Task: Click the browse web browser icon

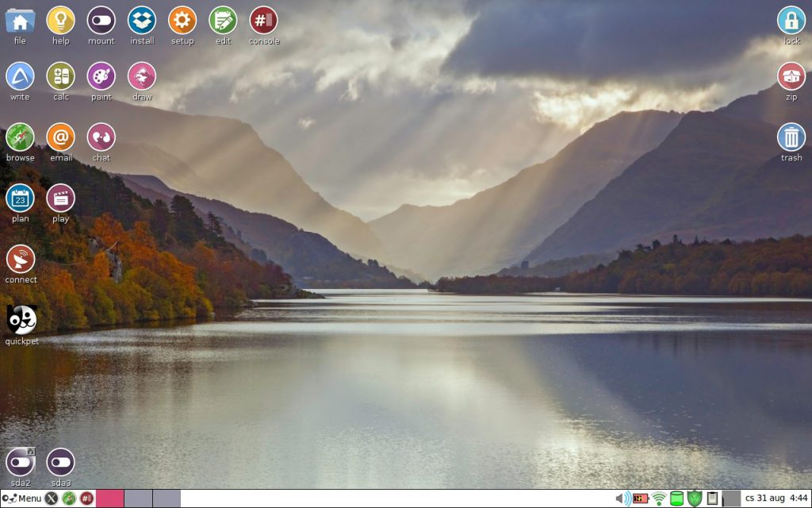Action: click(20, 137)
